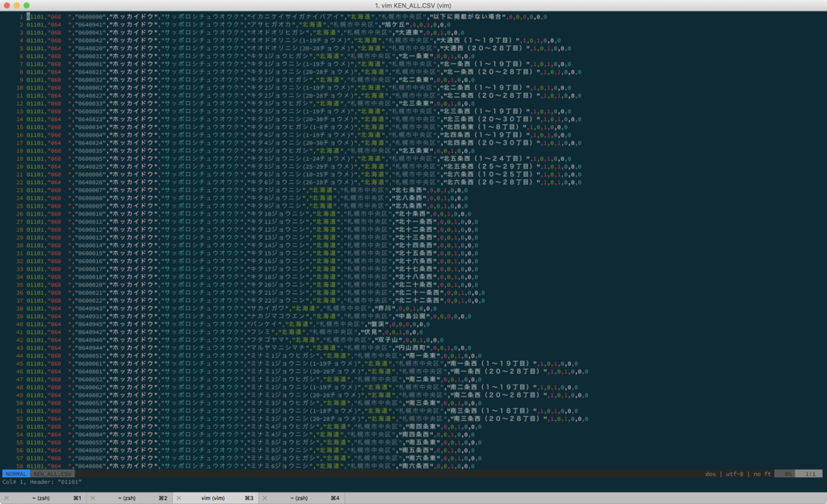Click the green zoom window button
The width and height of the screenshot is (827, 504).
(27, 6)
